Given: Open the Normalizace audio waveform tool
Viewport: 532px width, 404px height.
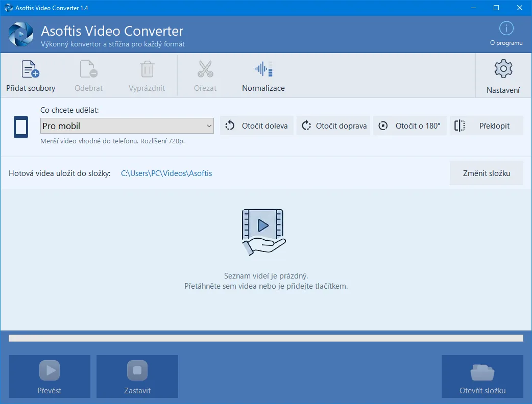Looking at the screenshot, I should (263, 69).
